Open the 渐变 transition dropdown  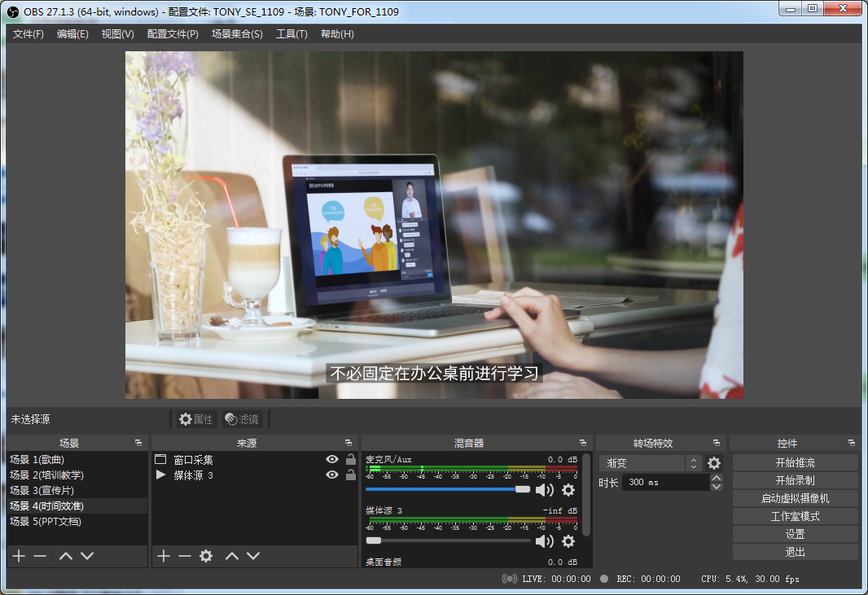[651, 462]
